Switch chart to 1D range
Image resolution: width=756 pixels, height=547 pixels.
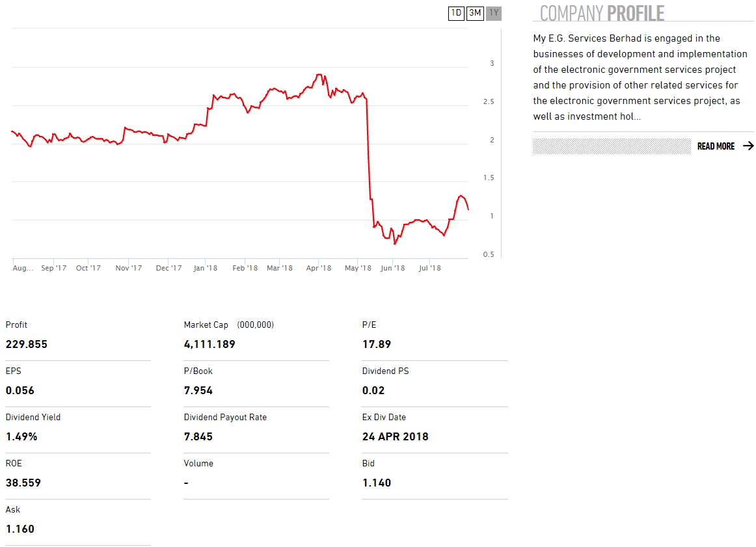pyautogui.click(x=456, y=13)
